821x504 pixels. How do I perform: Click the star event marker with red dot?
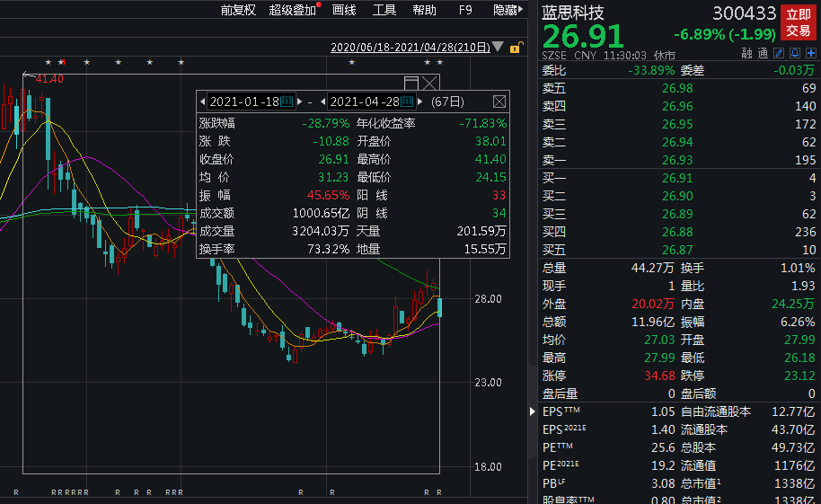(x=62, y=62)
